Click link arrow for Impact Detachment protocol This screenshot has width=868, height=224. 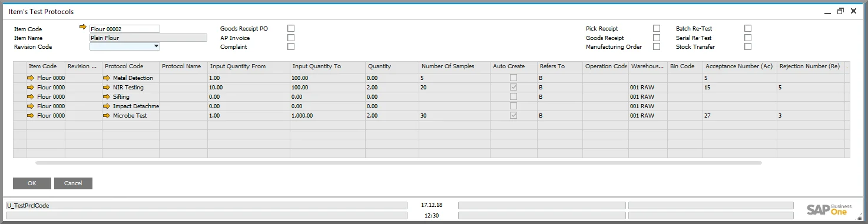pos(107,106)
